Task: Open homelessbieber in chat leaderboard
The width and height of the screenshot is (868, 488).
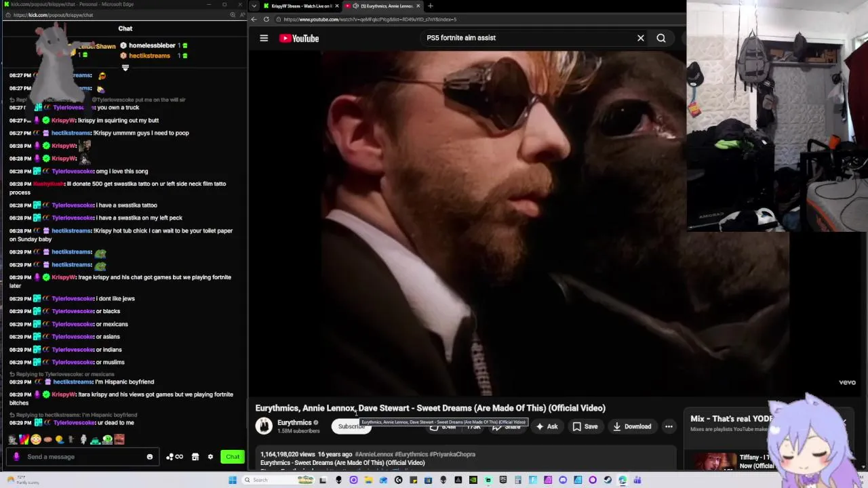Action: click(152, 45)
